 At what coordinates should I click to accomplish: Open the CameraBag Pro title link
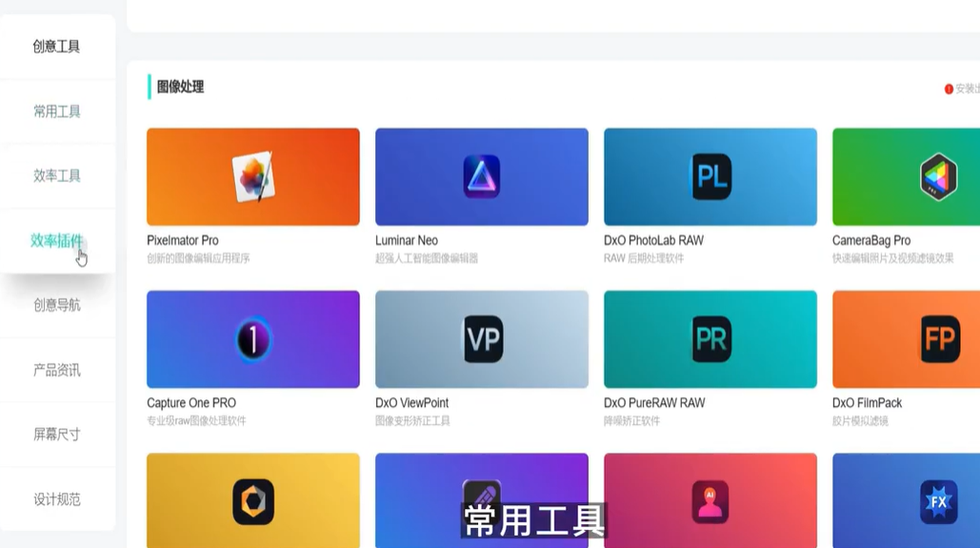tap(871, 240)
